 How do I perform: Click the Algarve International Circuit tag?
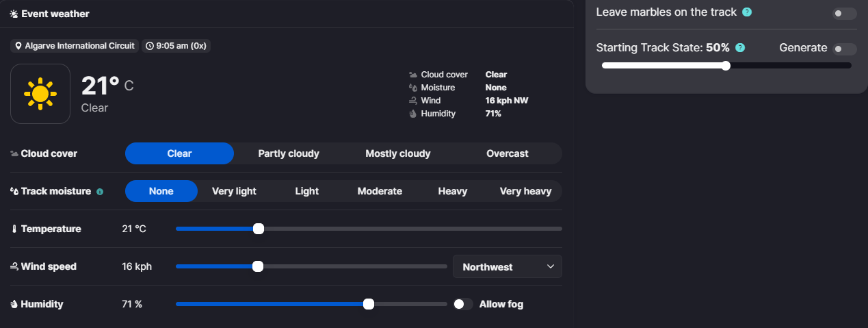75,46
